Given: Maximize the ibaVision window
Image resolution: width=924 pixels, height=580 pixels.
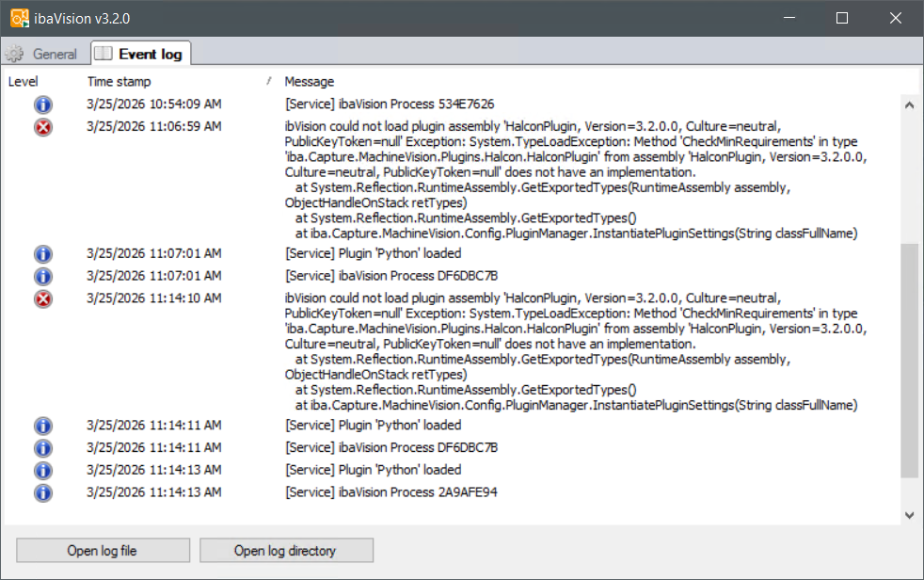Looking at the screenshot, I should point(842,18).
